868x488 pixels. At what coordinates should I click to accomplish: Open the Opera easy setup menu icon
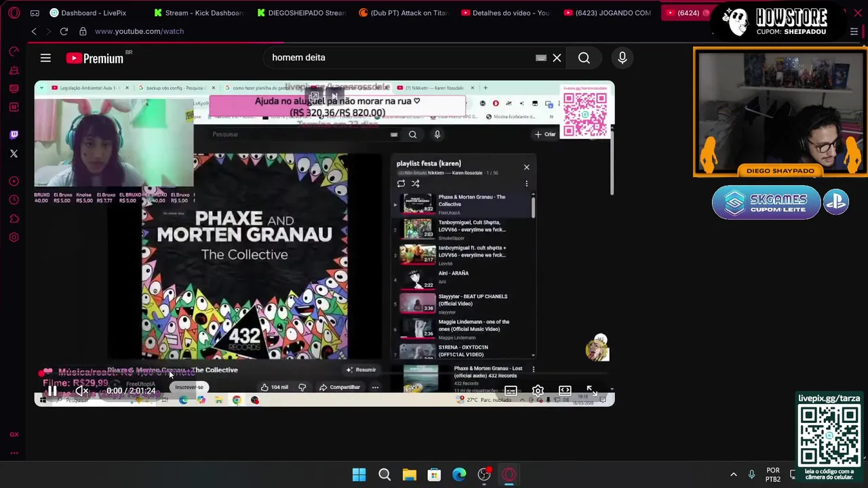854,31
